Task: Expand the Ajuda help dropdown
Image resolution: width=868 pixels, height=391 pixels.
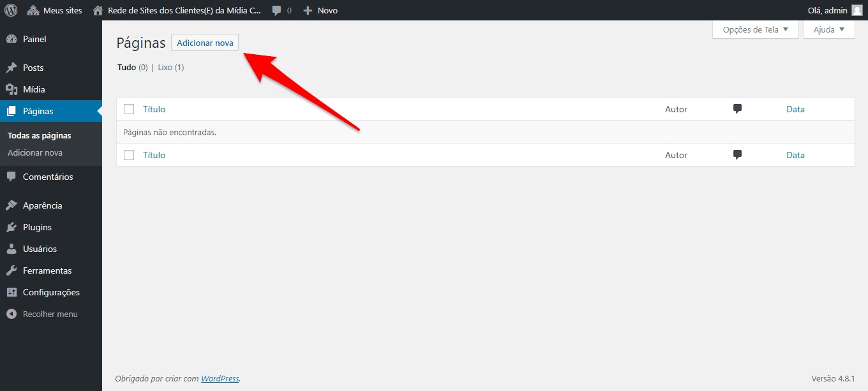Action: pos(828,29)
